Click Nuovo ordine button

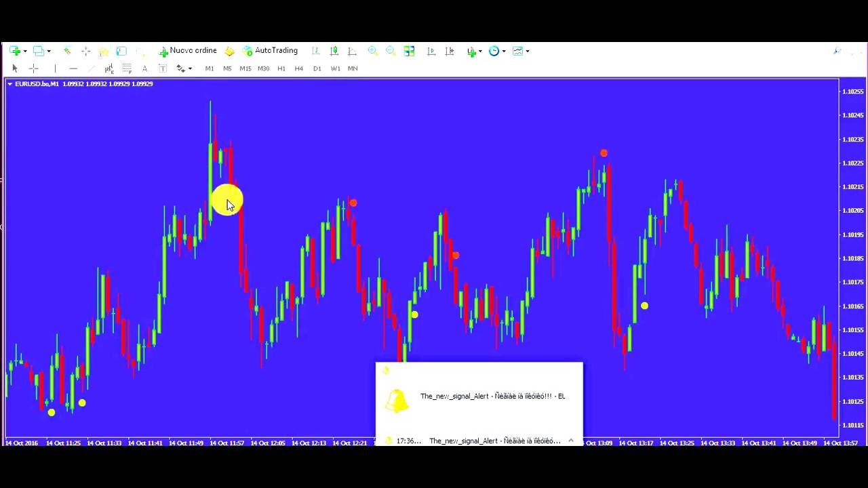(188, 51)
